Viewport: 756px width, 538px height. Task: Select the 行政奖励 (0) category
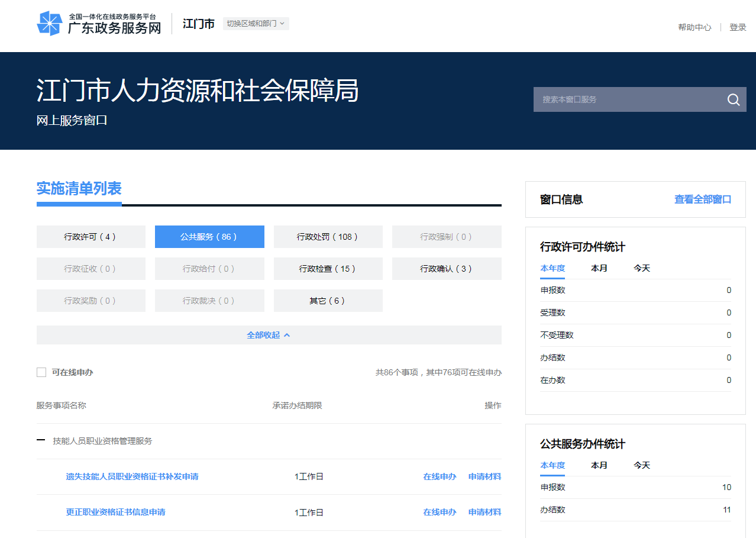coord(91,301)
